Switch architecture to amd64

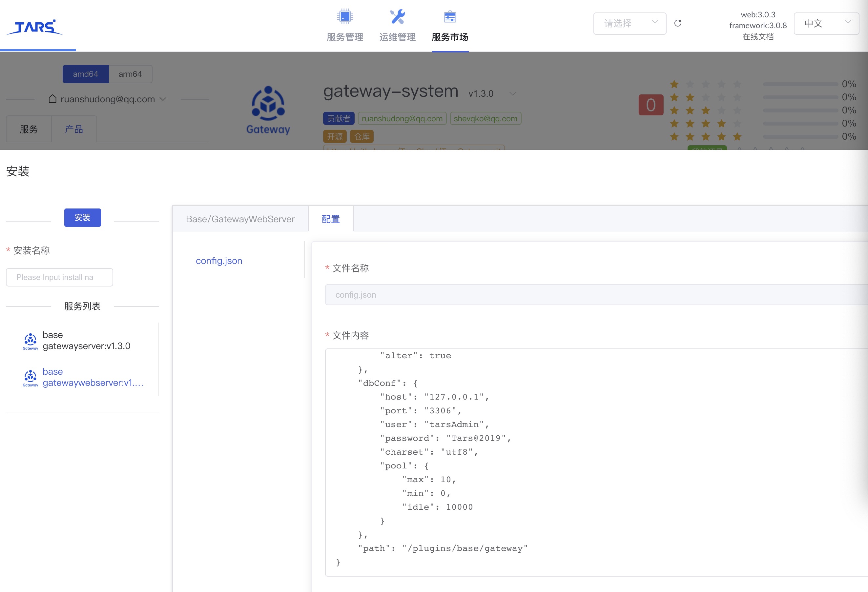(x=86, y=74)
